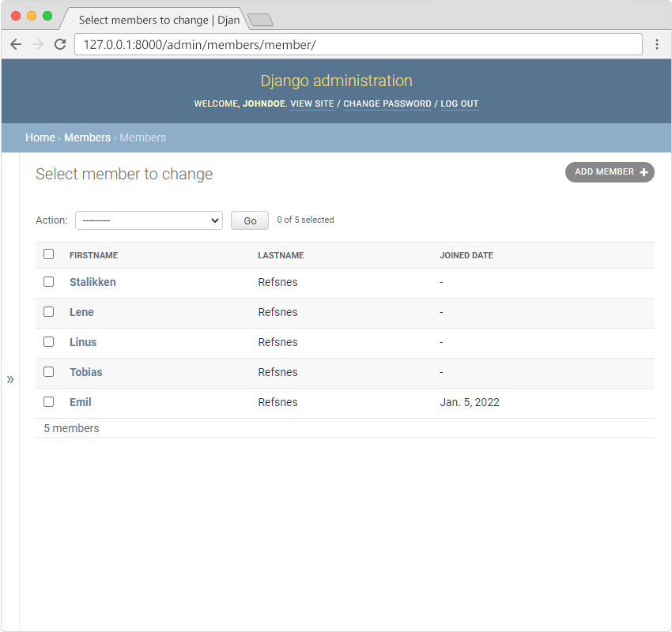Viewport: 672px width, 632px height.
Task: Click the VIEW SITE link
Action: [312, 103]
